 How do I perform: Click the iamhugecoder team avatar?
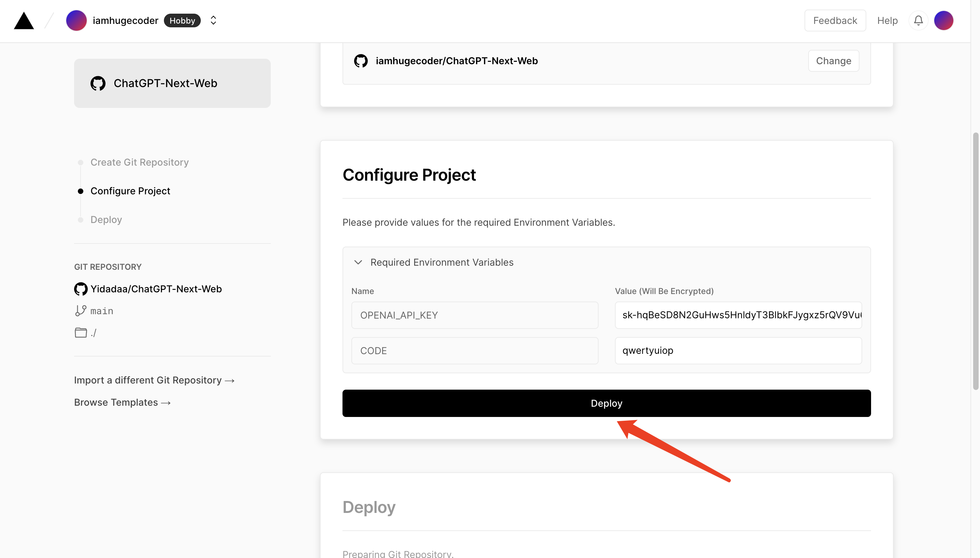76,20
